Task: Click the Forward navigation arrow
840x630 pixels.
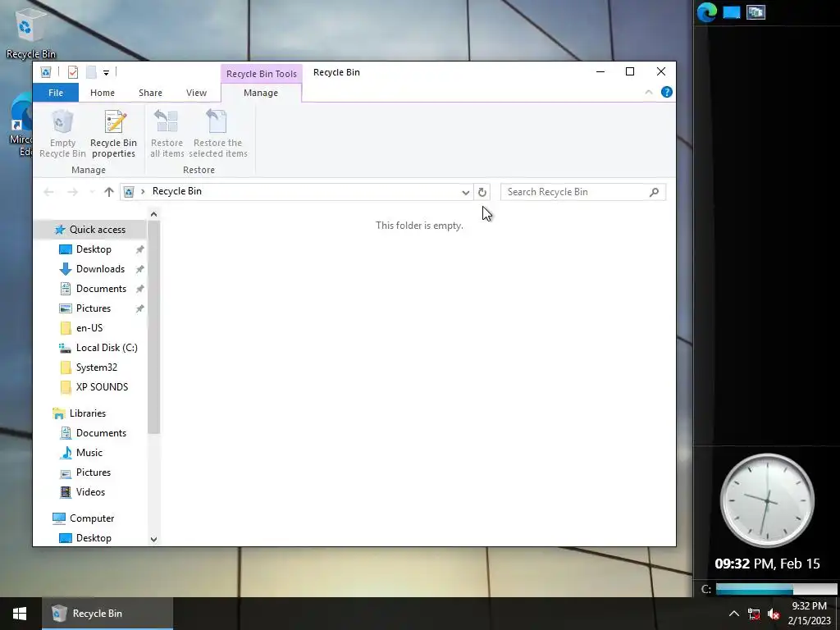Action: pos(72,192)
